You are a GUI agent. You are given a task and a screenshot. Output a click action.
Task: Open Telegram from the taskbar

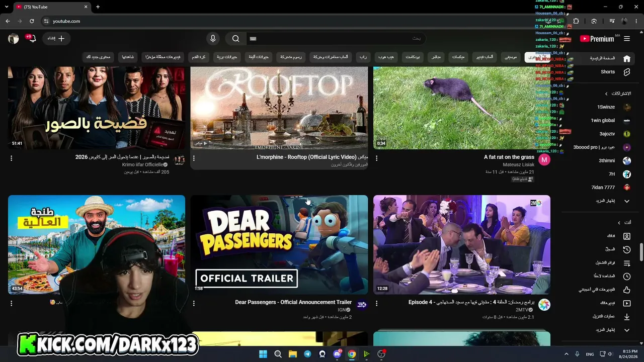tap(307, 354)
